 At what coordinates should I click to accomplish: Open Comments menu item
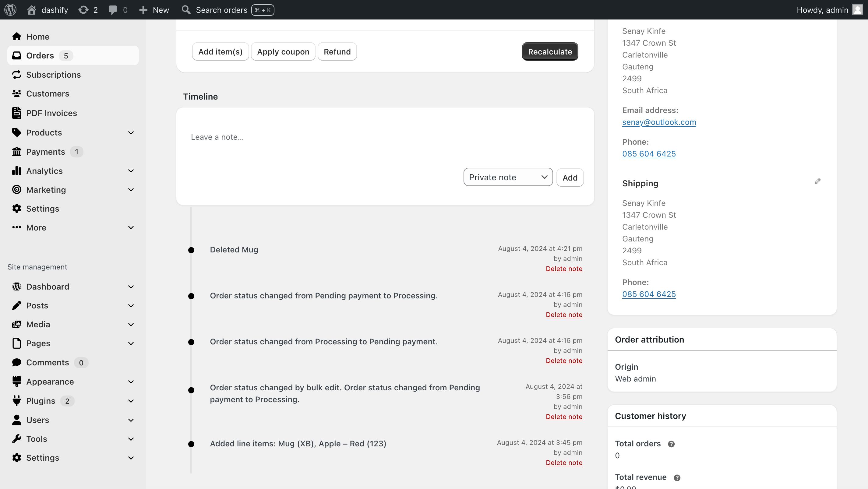[48, 362]
